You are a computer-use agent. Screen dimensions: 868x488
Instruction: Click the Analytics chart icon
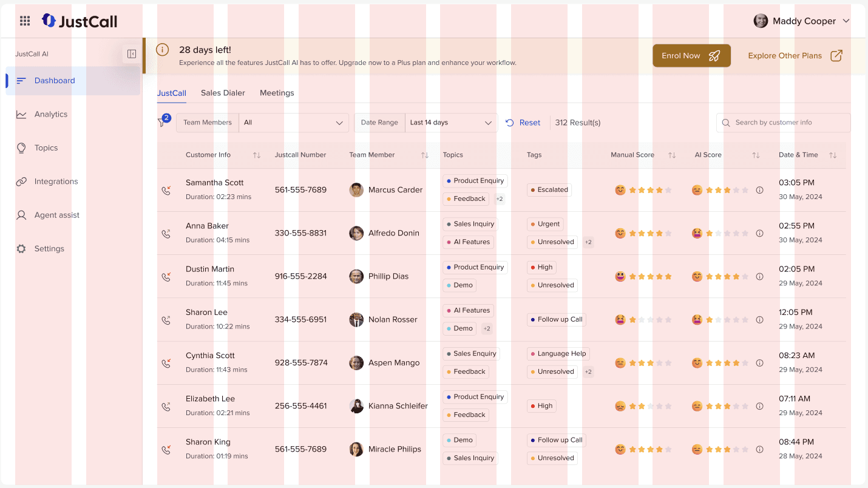pyautogui.click(x=21, y=114)
